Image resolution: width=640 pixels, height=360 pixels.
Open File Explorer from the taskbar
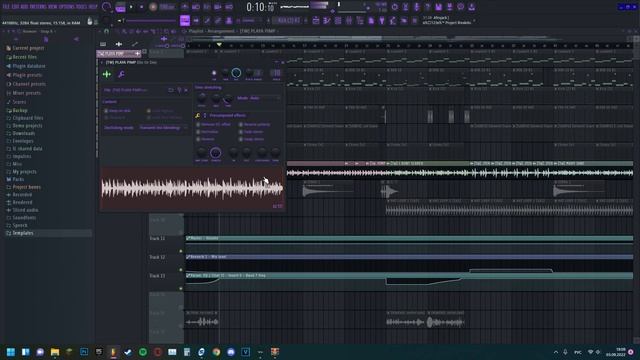point(55,352)
